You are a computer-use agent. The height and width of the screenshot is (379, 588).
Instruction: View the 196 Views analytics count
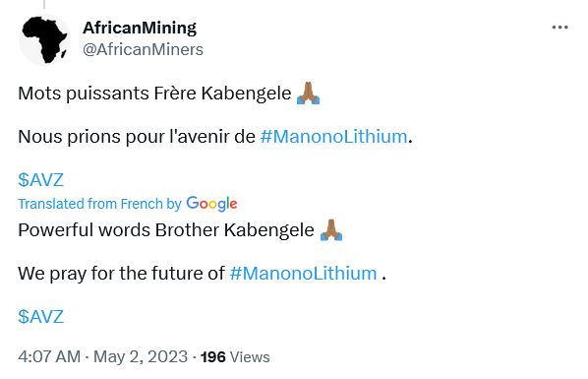point(235,356)
